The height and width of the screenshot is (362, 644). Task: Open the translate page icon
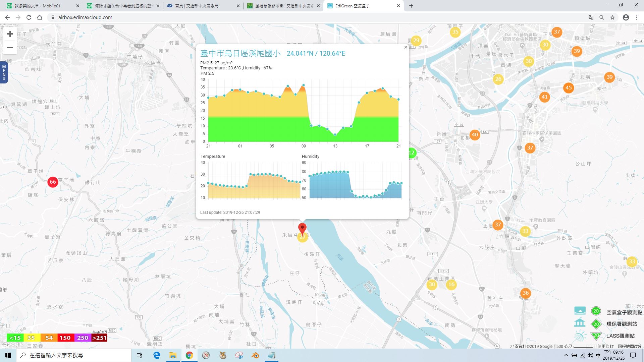pos(591,17)
